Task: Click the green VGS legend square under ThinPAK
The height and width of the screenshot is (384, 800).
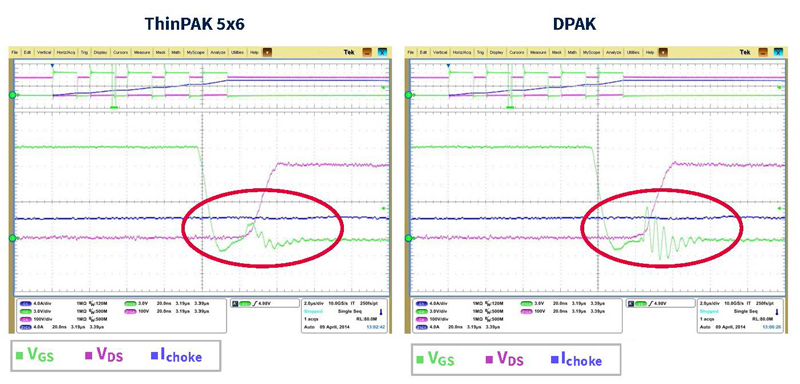Action: 19,355
